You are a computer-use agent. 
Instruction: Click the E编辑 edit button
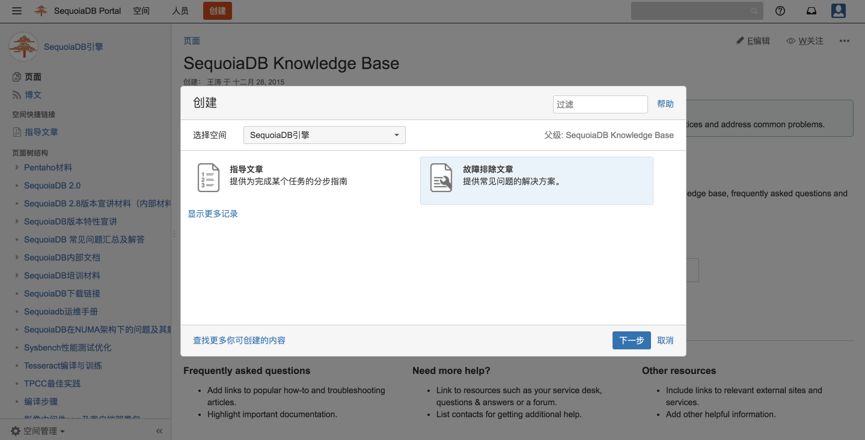click(752, 41)
